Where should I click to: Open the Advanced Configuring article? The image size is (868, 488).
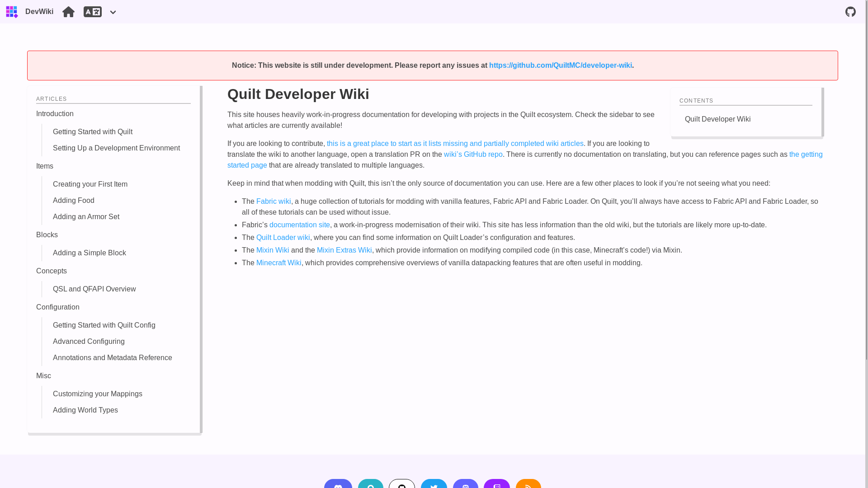click(89, 342)
